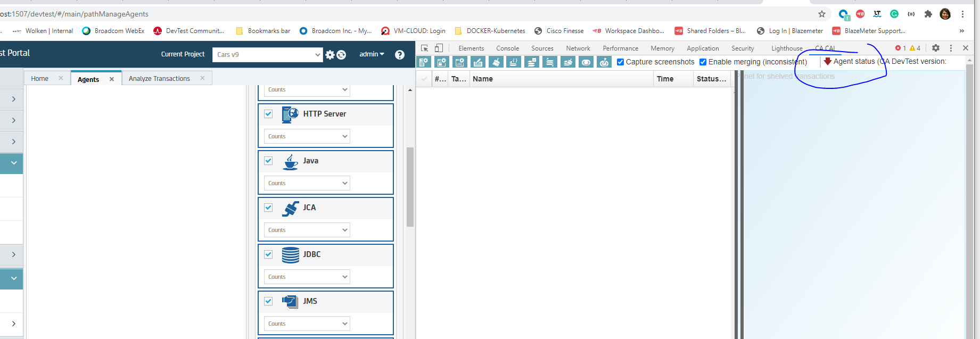Uncheck the JDBC agent checkbox

268,254
